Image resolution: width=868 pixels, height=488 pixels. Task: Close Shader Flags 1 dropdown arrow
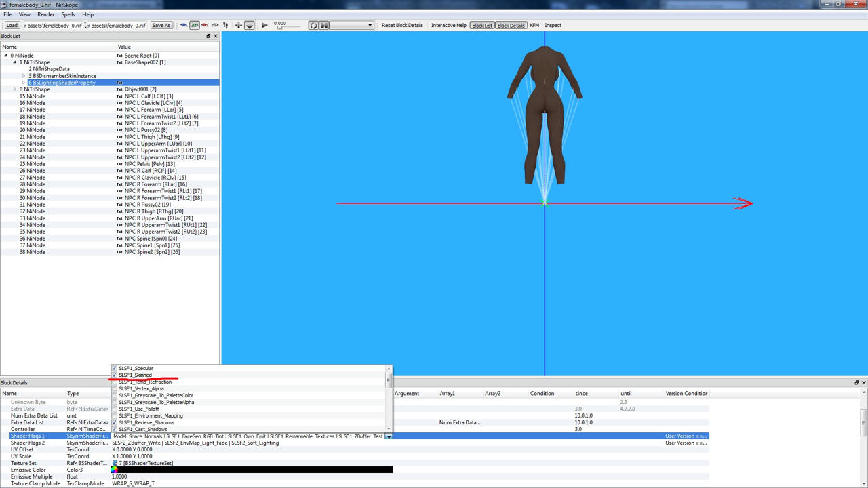[389, 436]
